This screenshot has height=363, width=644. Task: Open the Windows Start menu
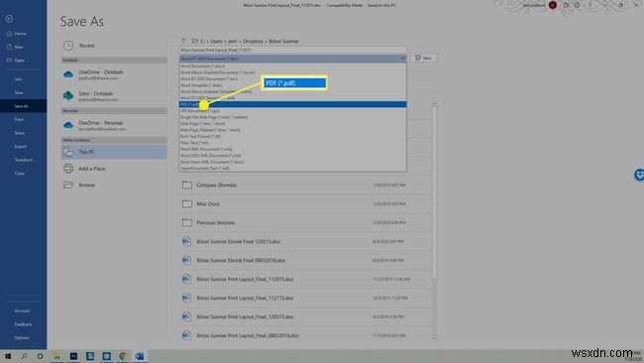coord(7,356)
